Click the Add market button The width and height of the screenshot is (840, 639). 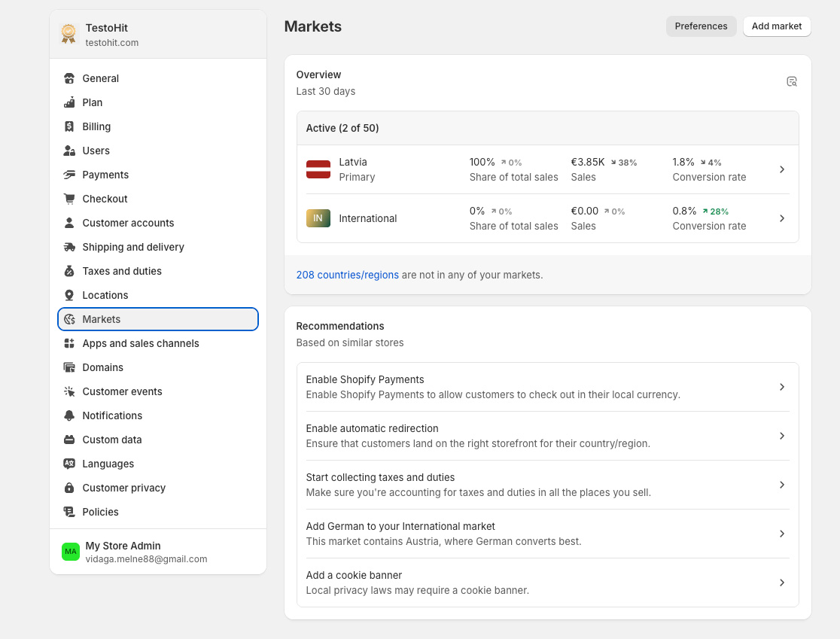tap(777, 26)
